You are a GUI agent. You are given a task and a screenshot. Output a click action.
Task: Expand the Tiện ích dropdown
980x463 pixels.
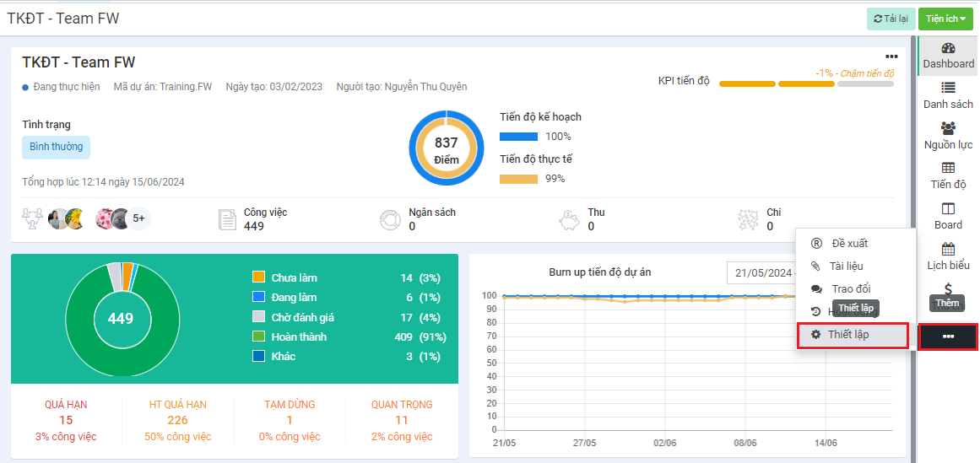(945, 19)
